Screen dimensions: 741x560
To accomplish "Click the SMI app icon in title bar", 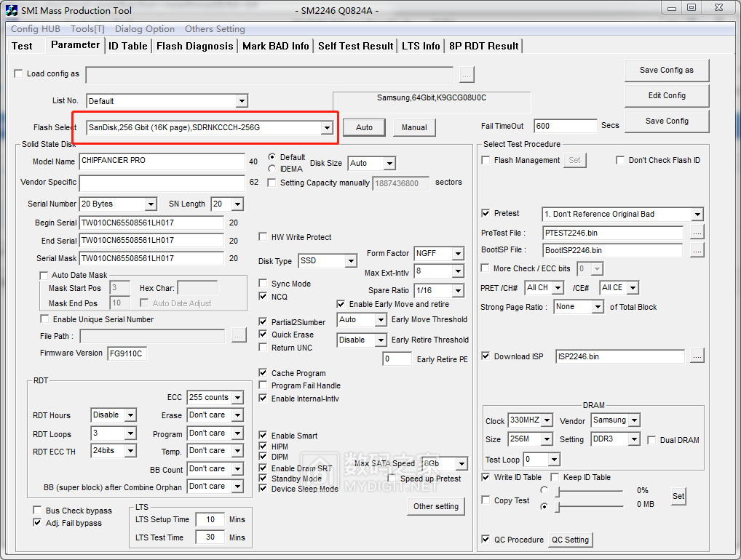I will click(11, 10).
